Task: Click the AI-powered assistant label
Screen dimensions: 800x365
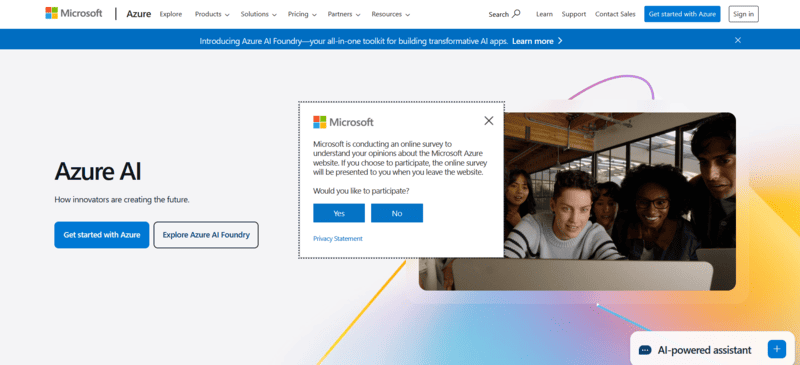Action: [704, 350]
